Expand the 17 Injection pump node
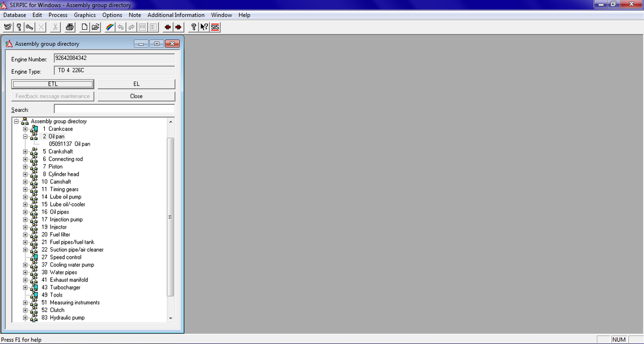 [x=26, y=220]
